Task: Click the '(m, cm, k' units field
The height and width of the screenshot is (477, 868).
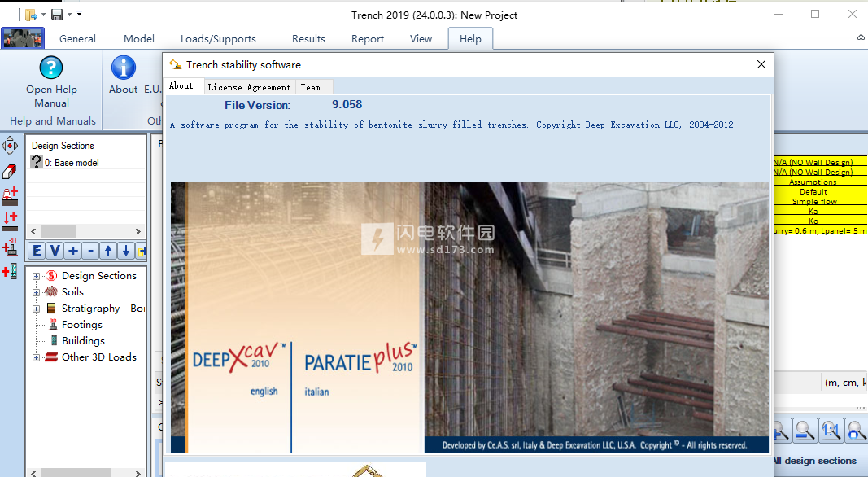Action: click(x=844, y=383)
